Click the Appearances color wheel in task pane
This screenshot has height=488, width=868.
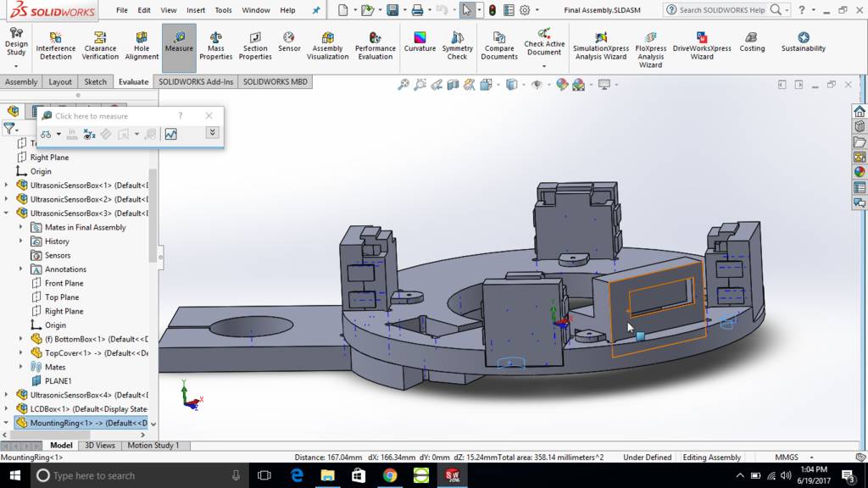click(860, 172)
